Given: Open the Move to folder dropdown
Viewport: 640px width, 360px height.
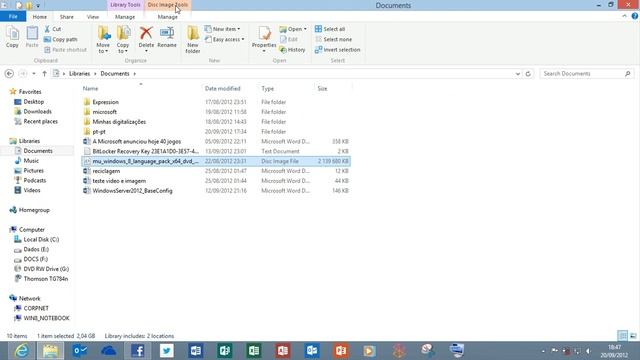Looking at the screenshot, I should (x=103, y=40).
